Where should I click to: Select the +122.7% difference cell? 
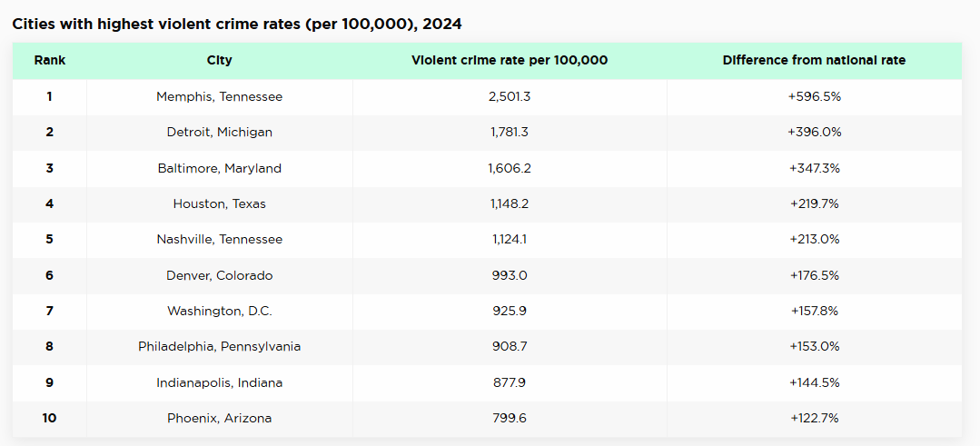click(x=814, y=418)
